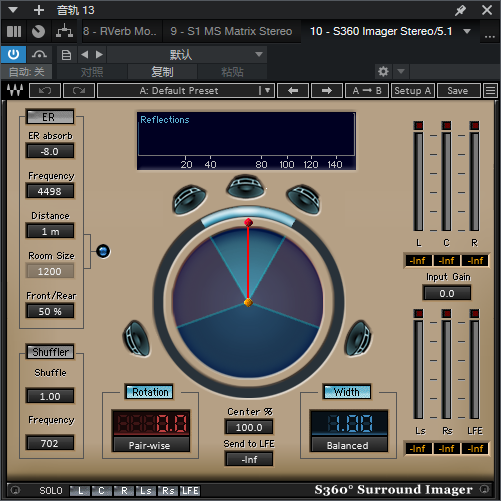501x501 pixels.
Task: Click the Waves redo arrow
Action: click(79, 90)
